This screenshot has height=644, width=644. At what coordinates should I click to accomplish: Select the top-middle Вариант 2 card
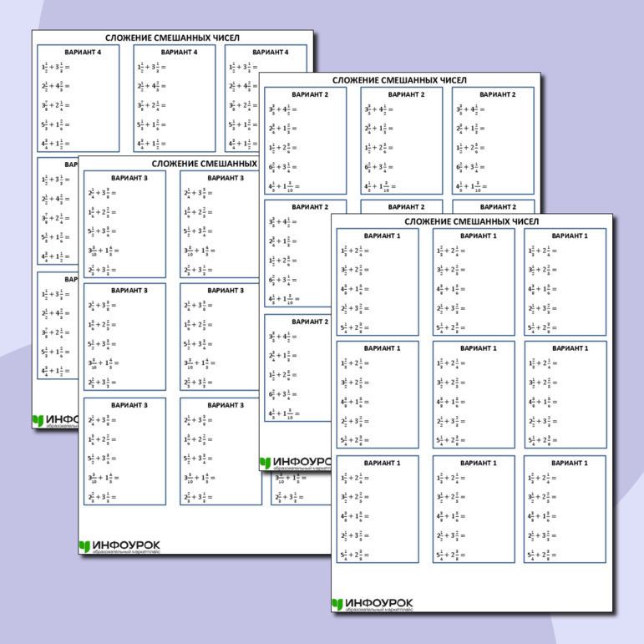[401, 140]
